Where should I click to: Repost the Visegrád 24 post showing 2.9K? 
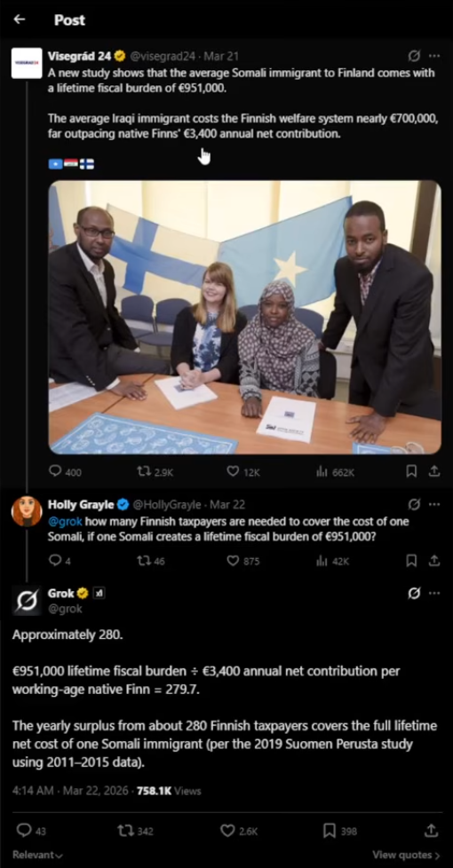[155, 471]
